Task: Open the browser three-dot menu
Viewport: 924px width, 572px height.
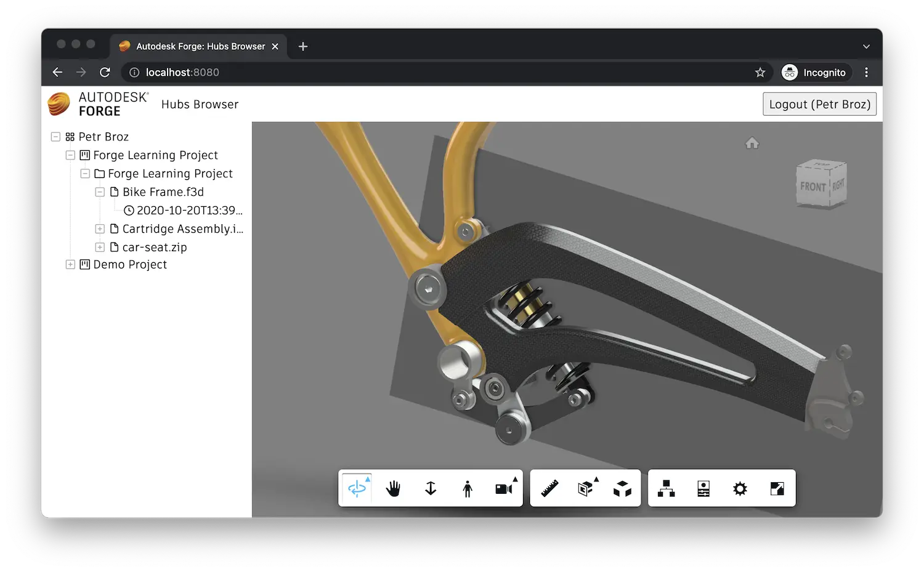Action: 866,73
